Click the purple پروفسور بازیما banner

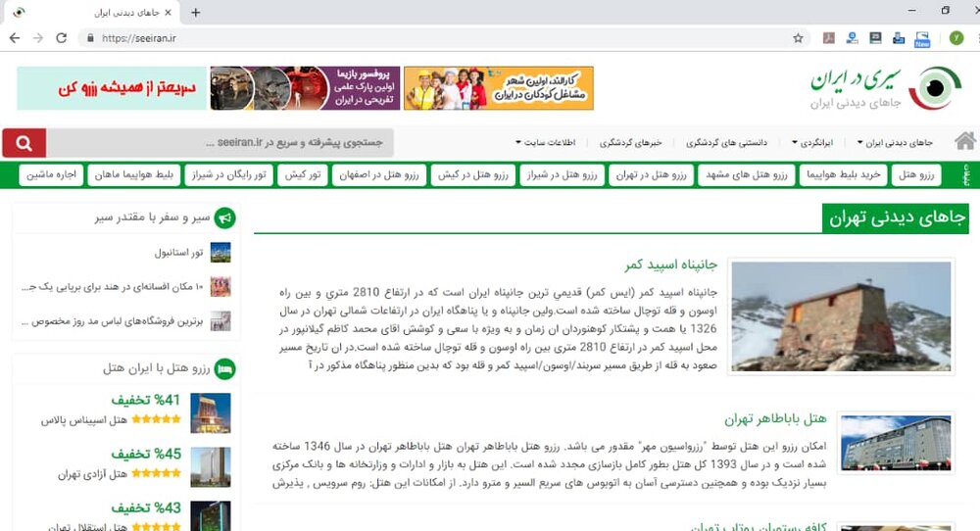point(305,88)
